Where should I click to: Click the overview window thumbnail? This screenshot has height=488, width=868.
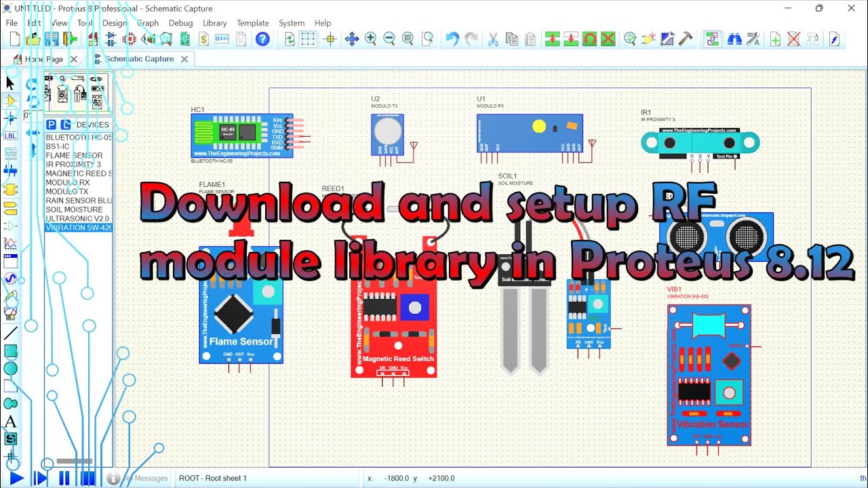pyautogui.click(x=77, y=92)
